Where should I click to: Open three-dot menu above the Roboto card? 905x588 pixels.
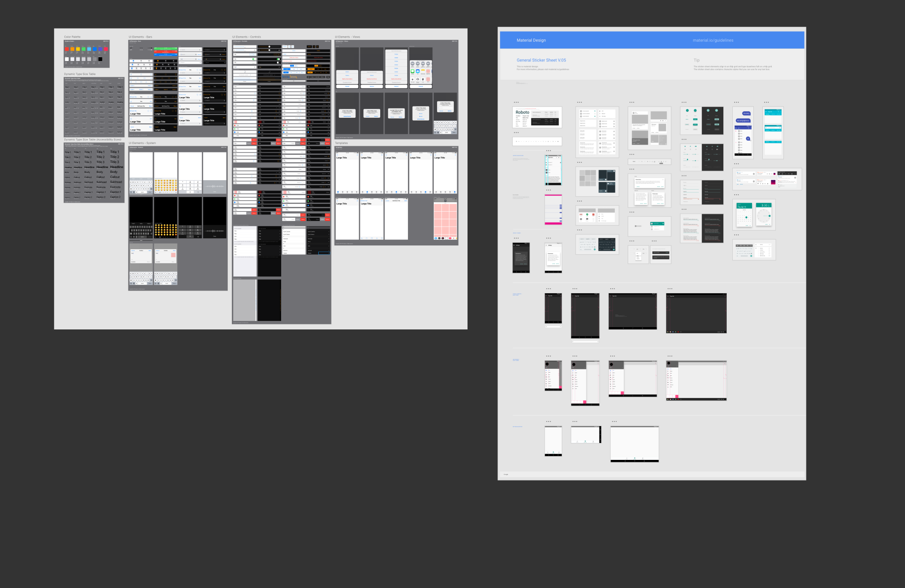coord(516,102)
